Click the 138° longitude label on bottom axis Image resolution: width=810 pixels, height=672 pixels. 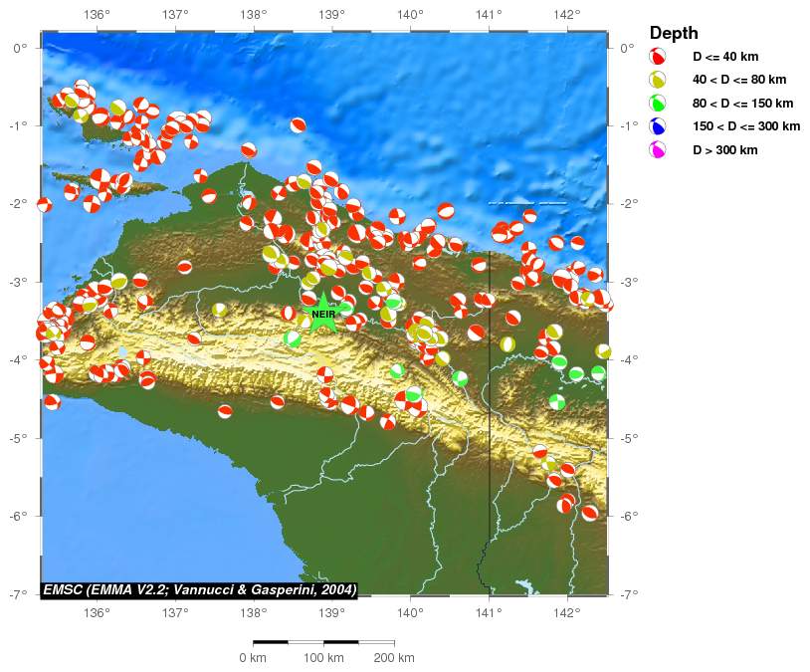click(x=253, y=613)
